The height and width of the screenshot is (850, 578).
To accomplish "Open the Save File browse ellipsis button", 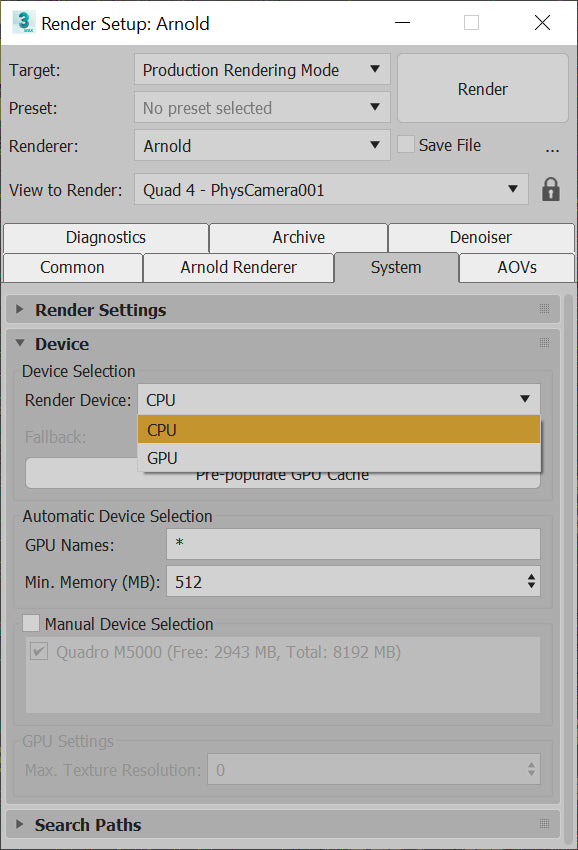I will tap(552, 150).
